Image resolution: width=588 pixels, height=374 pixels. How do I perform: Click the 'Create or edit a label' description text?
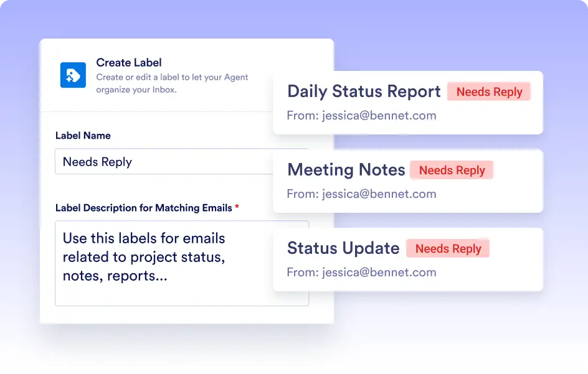point(172,83)
